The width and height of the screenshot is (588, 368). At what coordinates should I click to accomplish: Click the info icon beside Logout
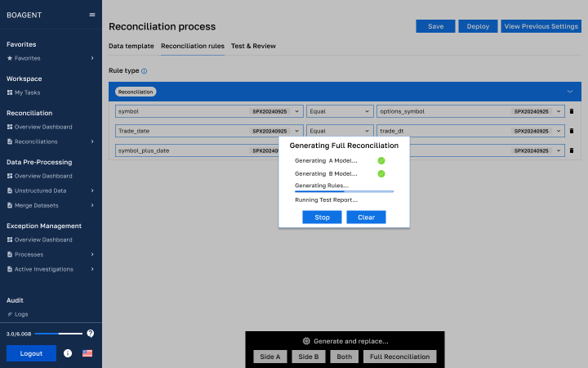[x=68, y=353]
